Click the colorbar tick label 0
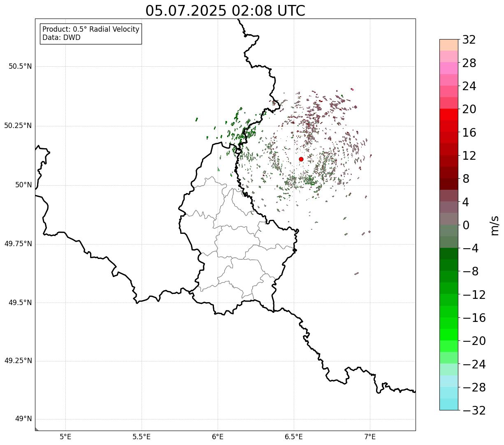Image resolution: width=504 pixels, height=445 pixels. point(466,225)
